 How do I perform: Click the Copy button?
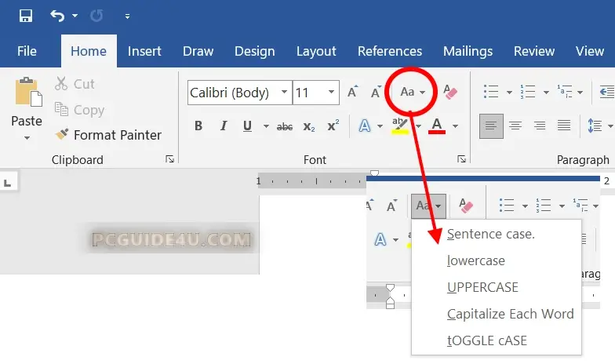pos(79,110)
